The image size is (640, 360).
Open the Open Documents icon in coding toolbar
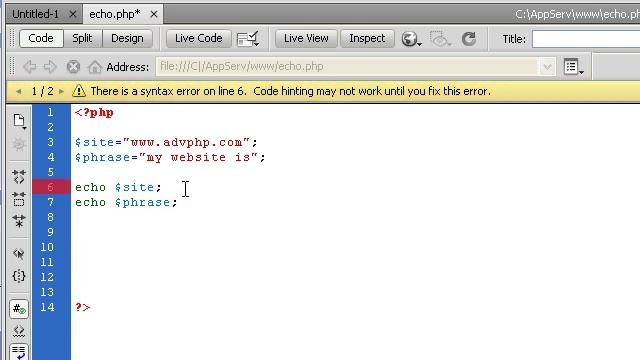(19, 121)
